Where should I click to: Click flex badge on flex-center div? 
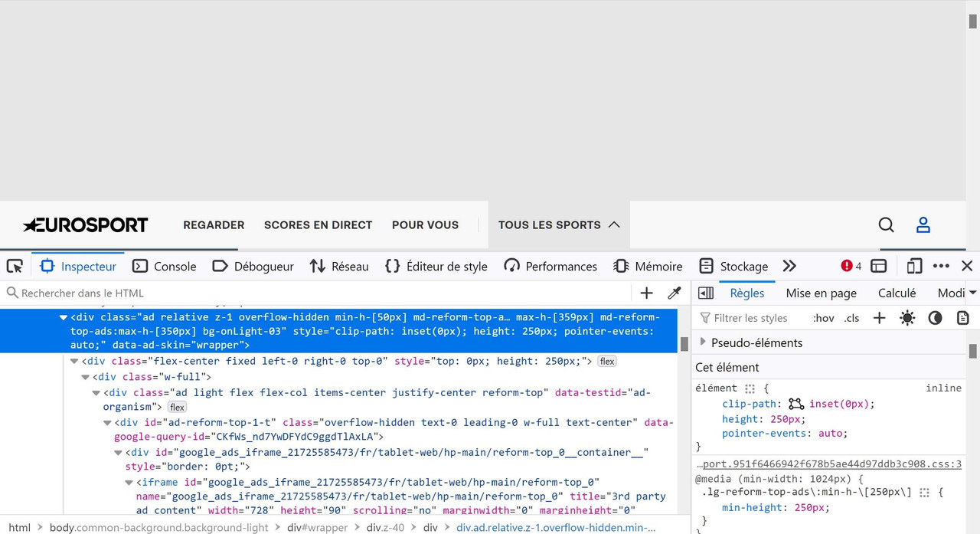[x=607, y=361]
